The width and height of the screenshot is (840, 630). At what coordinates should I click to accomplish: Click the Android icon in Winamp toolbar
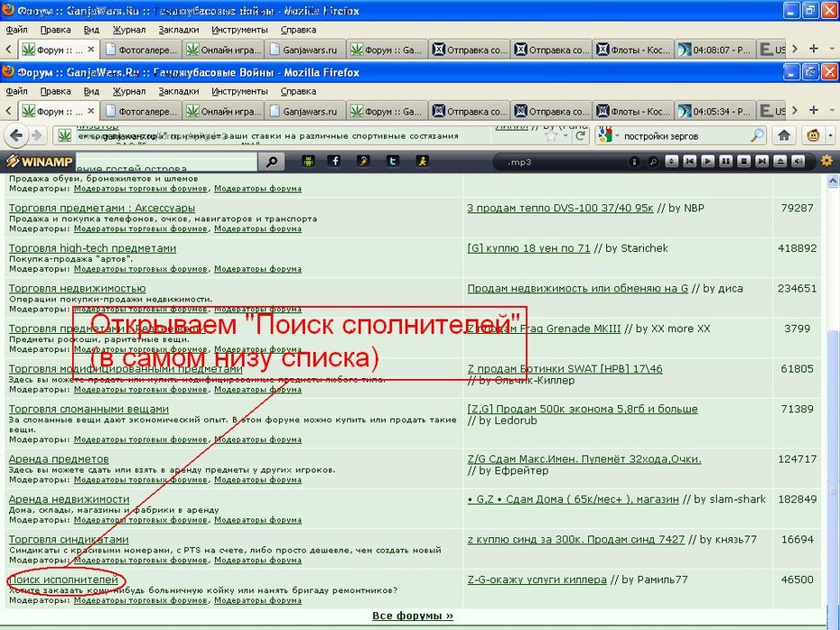[308, 162]
